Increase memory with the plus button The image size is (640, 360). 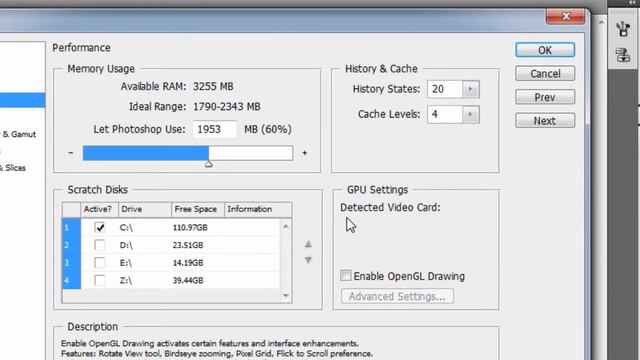304,153
